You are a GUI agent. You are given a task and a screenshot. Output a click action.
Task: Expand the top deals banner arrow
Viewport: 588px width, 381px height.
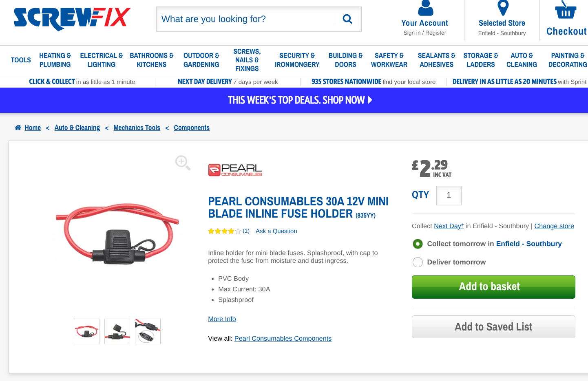[370, 100]
